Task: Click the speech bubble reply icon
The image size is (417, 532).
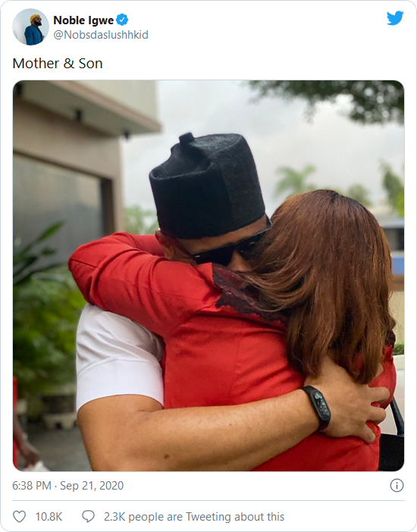Action: (88, 517)
